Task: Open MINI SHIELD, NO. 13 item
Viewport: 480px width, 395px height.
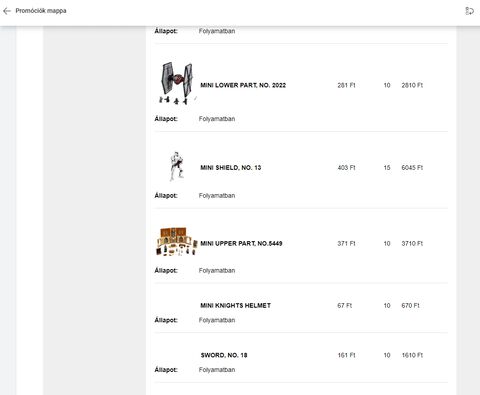Action: [x=231, y=168]
